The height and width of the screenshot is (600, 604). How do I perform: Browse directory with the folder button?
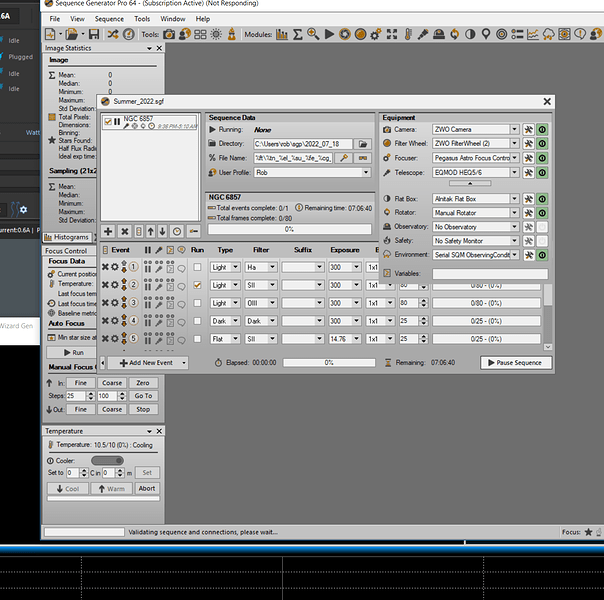363,144
